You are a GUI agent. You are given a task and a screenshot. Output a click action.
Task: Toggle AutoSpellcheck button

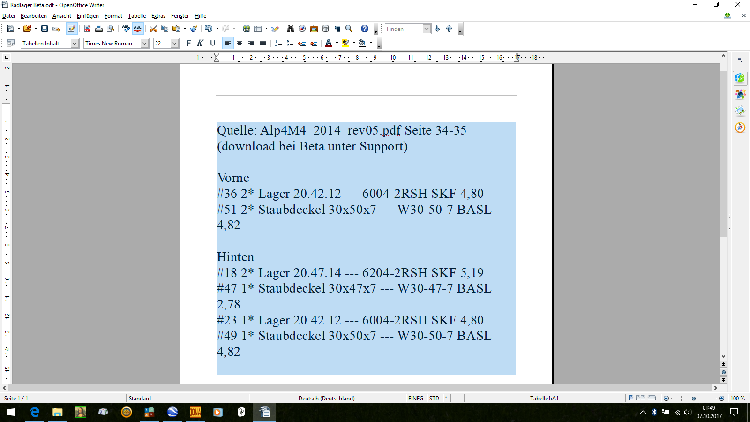[138, 29]
